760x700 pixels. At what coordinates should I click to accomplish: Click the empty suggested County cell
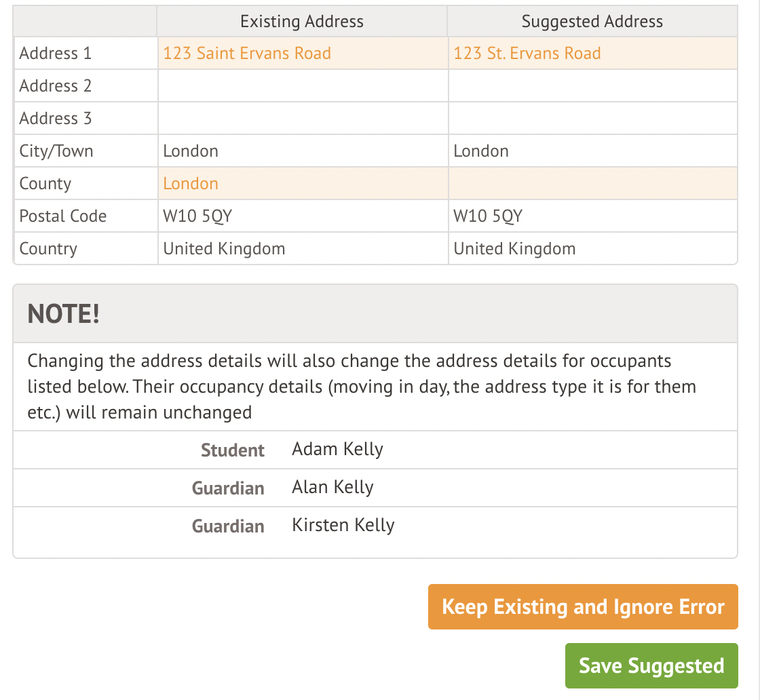click(592, 184)
